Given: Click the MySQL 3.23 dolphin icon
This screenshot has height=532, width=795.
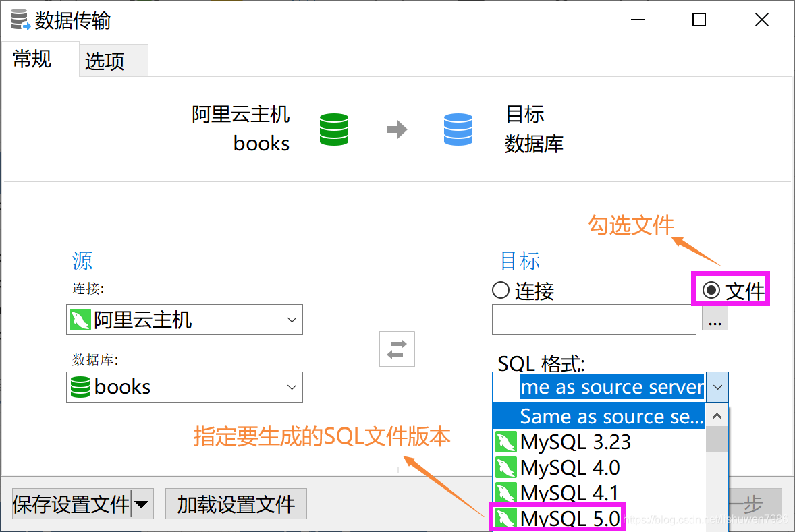Looking at the screenshot, I should (x=506, y=442).
